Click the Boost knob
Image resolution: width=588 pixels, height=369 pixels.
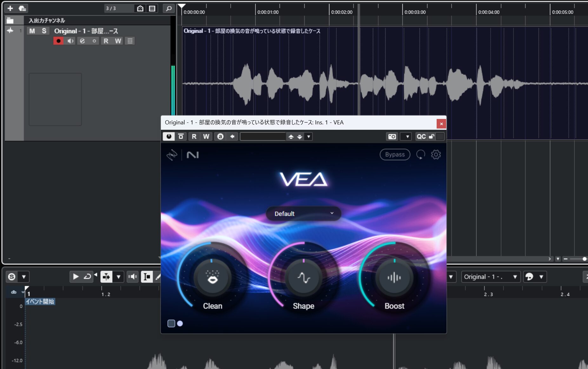click(x=394, y=278)
